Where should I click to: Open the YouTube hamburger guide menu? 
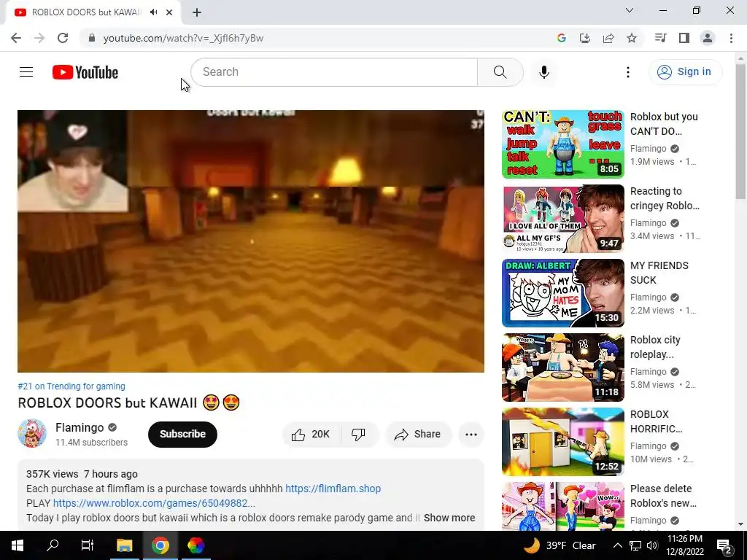point(26,72)
